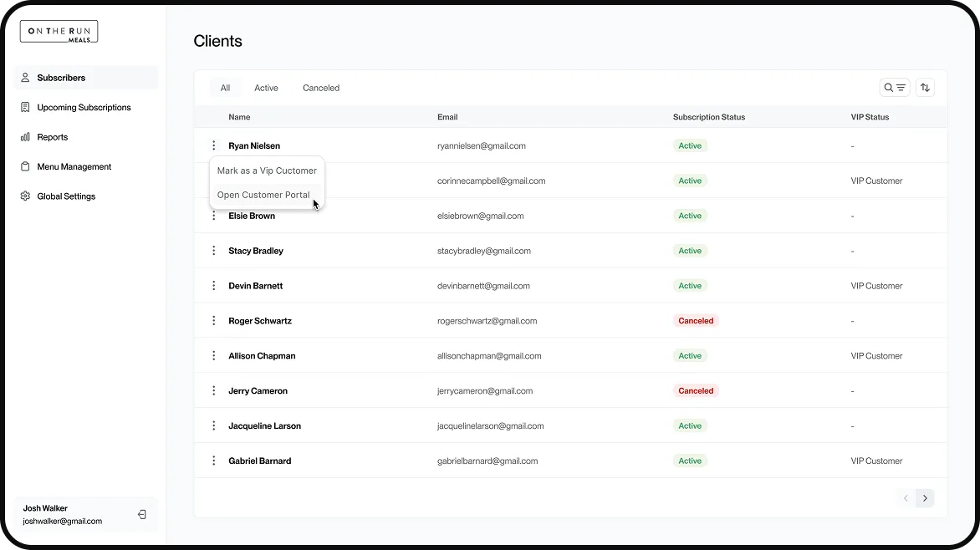Click the Upcoming Subscriptions receipt icon

(25, 108)
